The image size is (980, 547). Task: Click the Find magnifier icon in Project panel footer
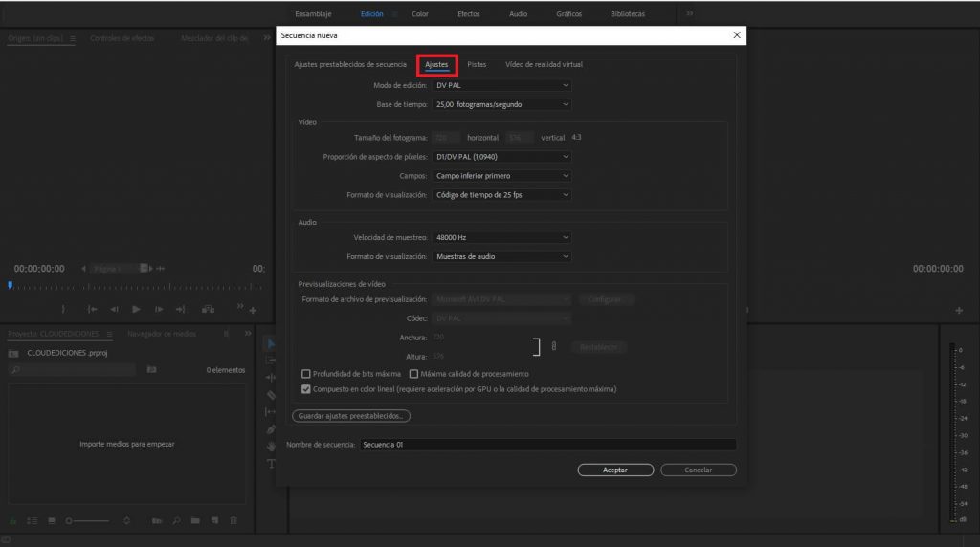[176, 521]
